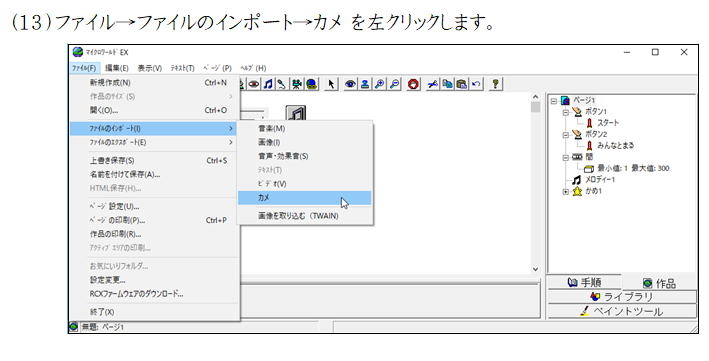Click the page icon of ページ1
This screenshot has height=361, width=709.
[x=565, y=100]
